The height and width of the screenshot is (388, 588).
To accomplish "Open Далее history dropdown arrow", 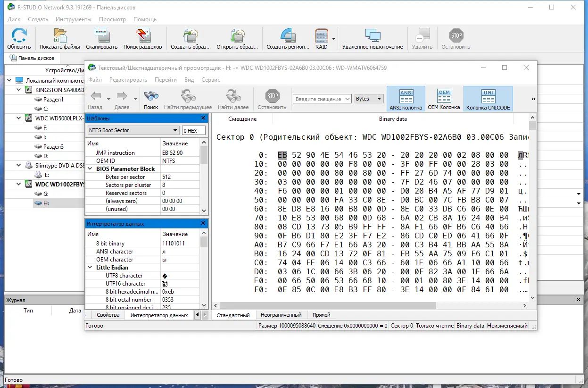I will pos(135,99).
